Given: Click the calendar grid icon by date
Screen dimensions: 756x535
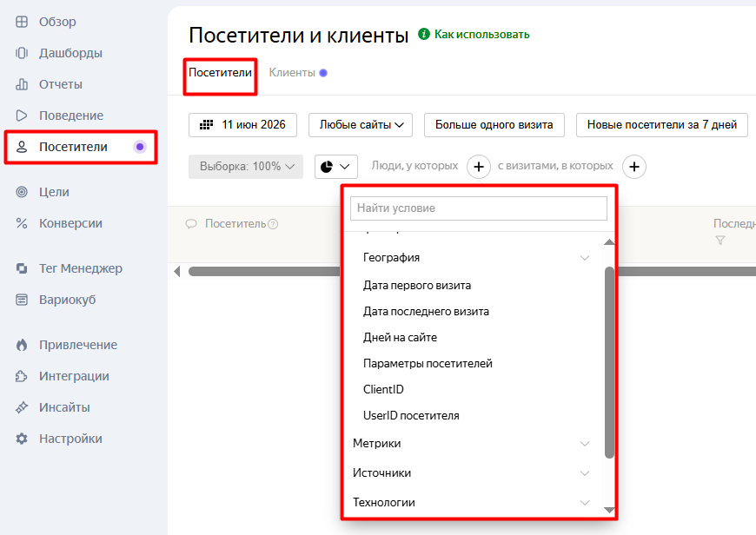Looking at the screenshot, I should coord(206,125).
